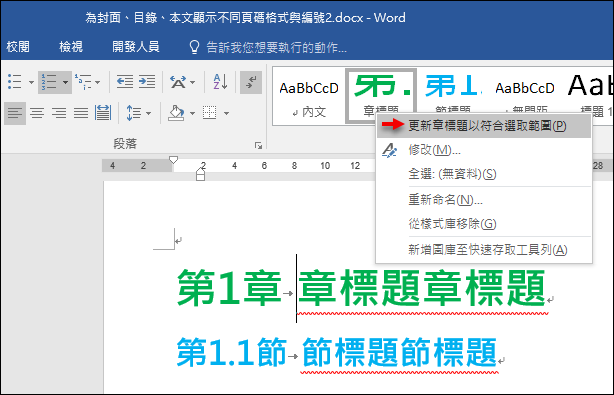Click hanging indent marker on ruler
The height and width of the screenshot is (395, 614).
click(200, 171)
